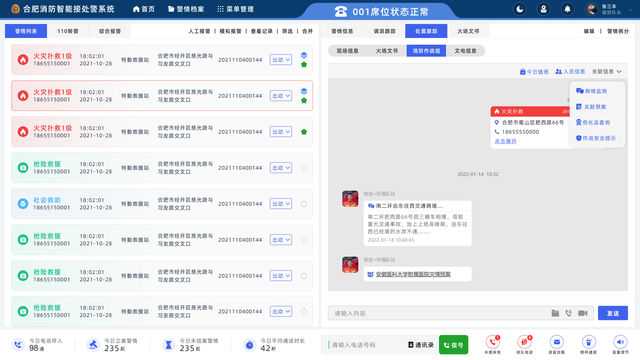Click the 点击展开 link in the fire card
This screenshot has width=640, height=360.
(505, 141)
